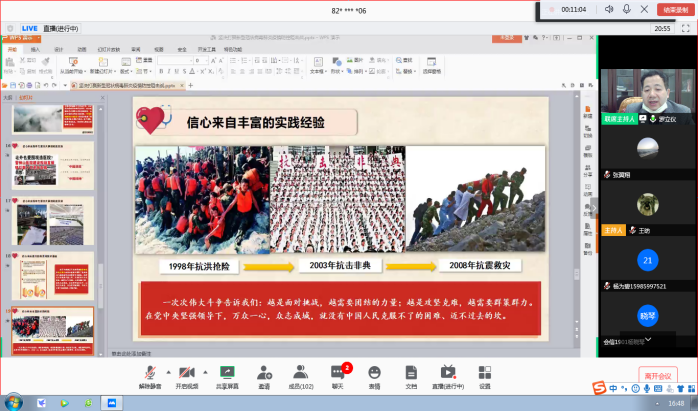Image resolution: width=698 pixels, height=412 pixels.
Task: Expand the arrow next to 解除静音
Action: (168, 369)
